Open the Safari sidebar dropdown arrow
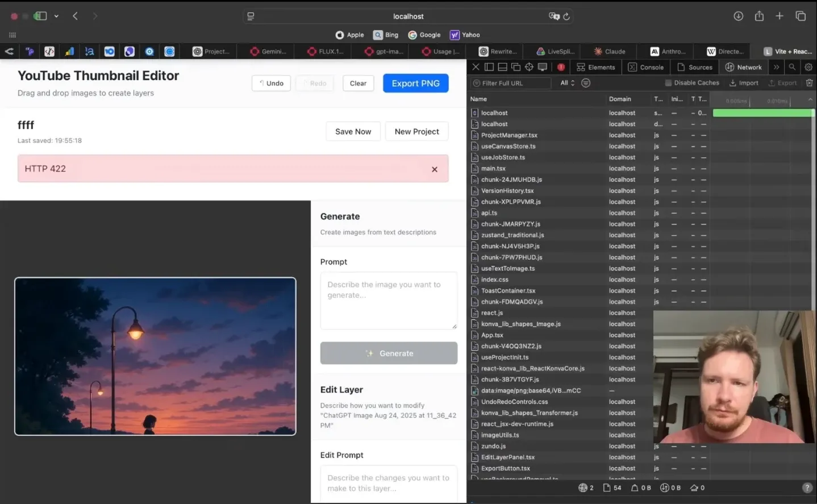The height and width of the screenshot is (504, 817). click(x=56, y=16)
